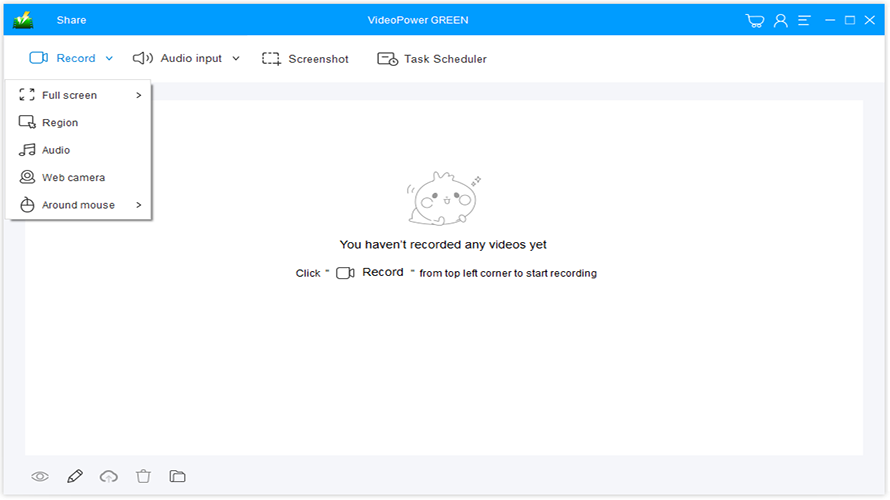Click the cloud upload icon
Image resolution: width=890 pixels, height=500 pixels.
click(108, 477)
